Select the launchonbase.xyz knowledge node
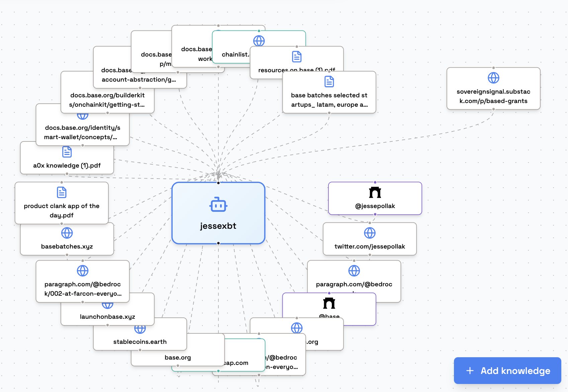This screenshot has width=568, height=392. point(107,316)
